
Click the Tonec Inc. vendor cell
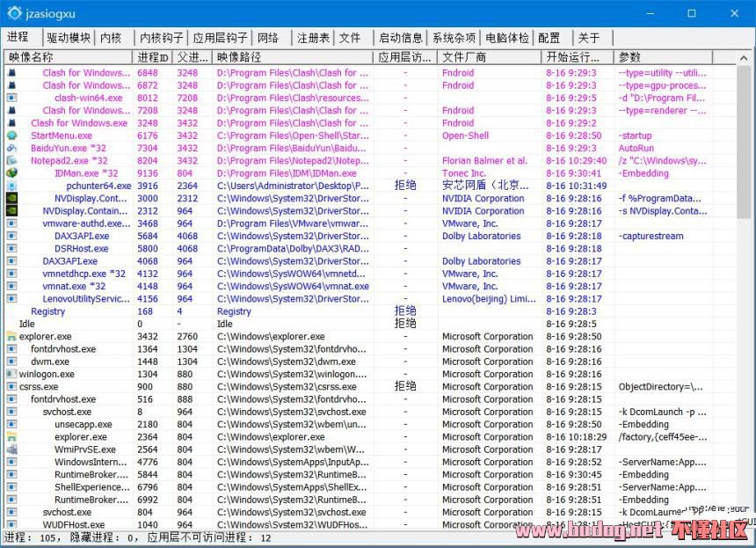click(x=464, y=173)
